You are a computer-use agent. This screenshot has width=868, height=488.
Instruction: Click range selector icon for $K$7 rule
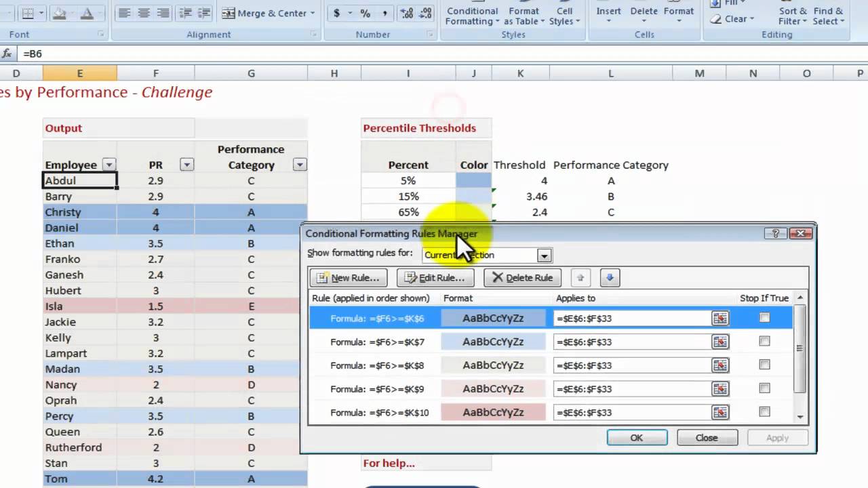pyautogui.click(x=720, y=342)
